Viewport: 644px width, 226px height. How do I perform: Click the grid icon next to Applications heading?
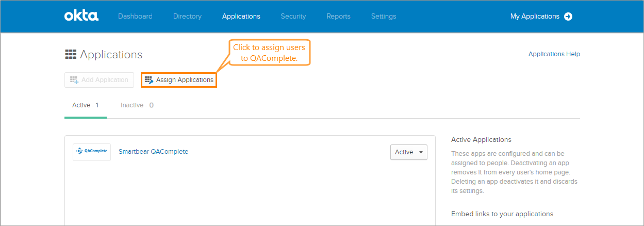pyautogui.click(x=71, y=55)
